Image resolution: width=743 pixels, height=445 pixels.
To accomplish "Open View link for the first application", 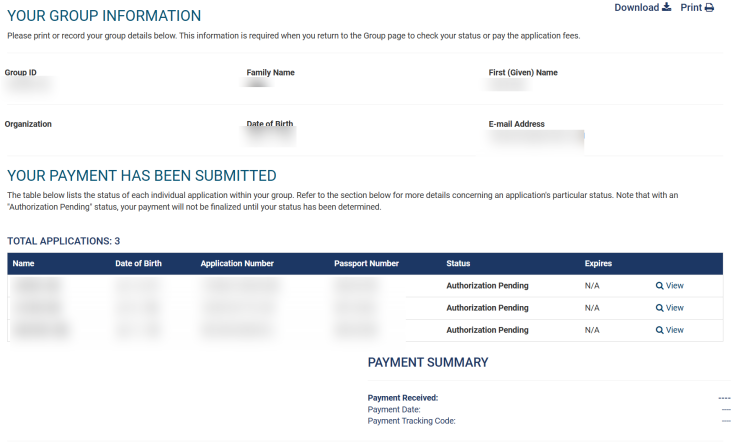I will coord(675,286).
